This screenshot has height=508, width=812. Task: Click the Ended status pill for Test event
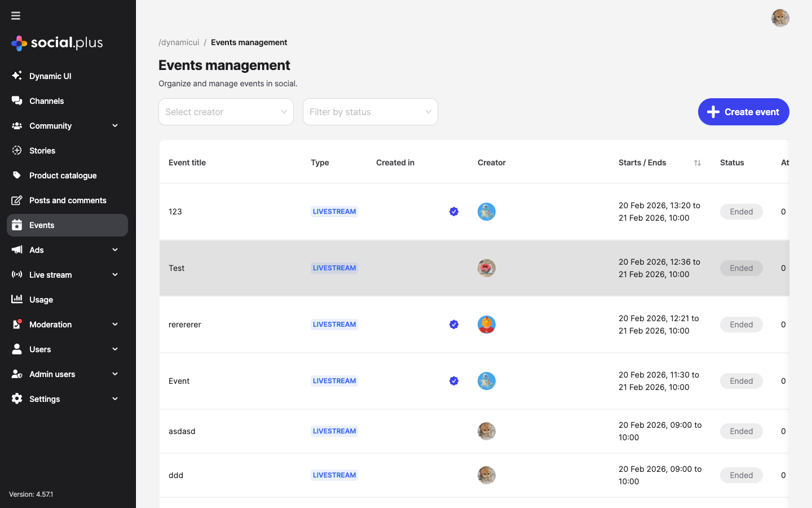click(741, 268)
